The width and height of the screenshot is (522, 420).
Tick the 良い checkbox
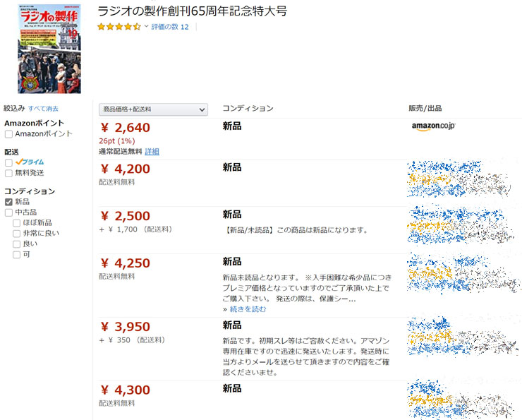click(x=16, y=244)
